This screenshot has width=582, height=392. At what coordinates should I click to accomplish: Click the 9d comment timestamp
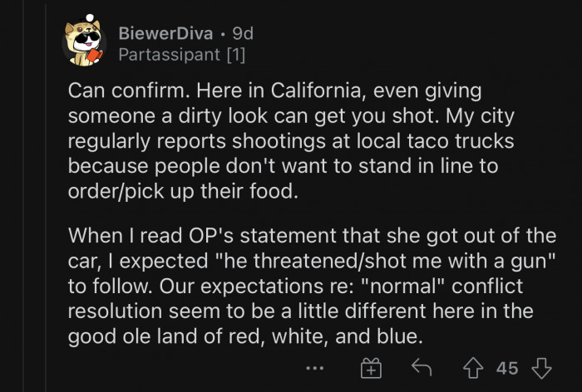click(243, 34)
